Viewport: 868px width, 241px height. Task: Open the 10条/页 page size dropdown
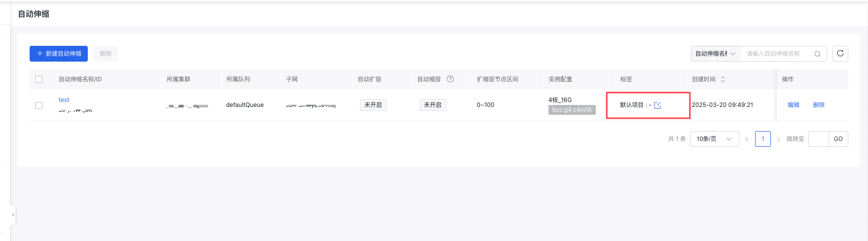(714, 139)
